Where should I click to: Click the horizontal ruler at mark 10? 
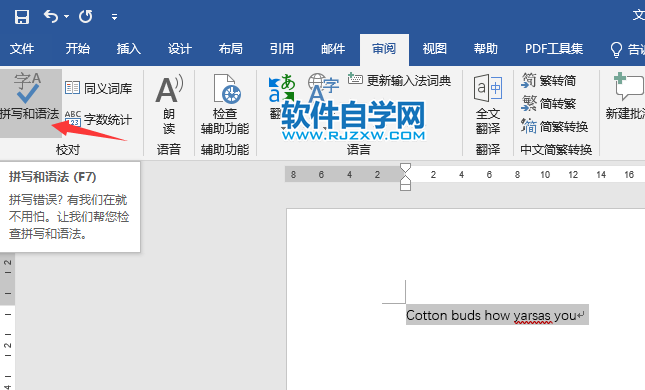click(x=545, y=175)
